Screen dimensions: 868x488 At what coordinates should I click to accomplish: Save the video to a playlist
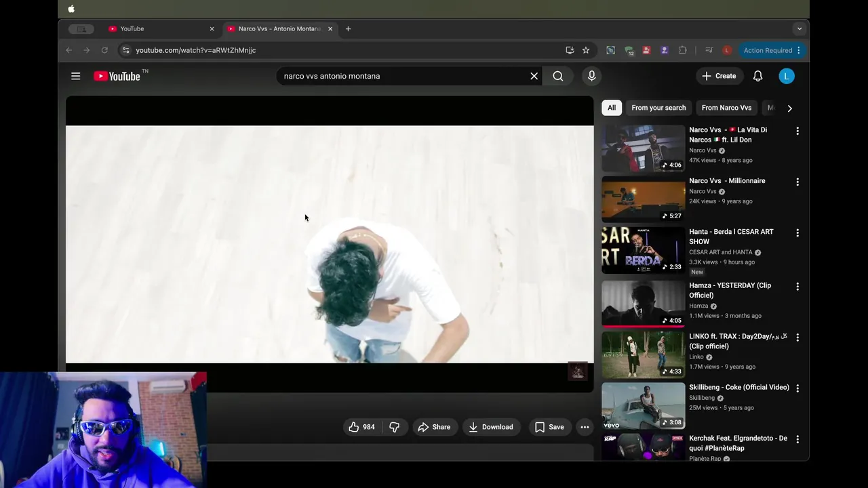click(x=549, y=427)
